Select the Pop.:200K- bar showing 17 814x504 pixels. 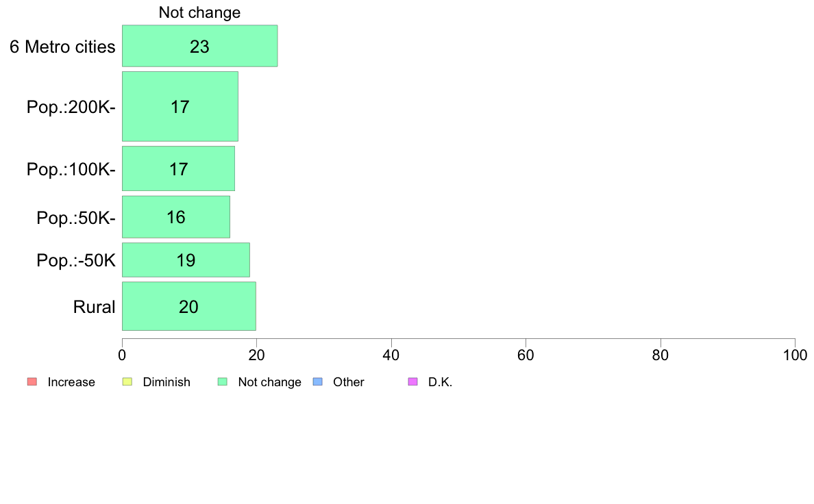click(180, 106)
